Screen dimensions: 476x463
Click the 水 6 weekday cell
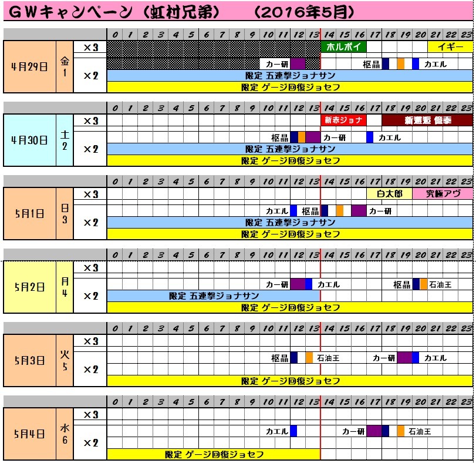pos(65,434)
